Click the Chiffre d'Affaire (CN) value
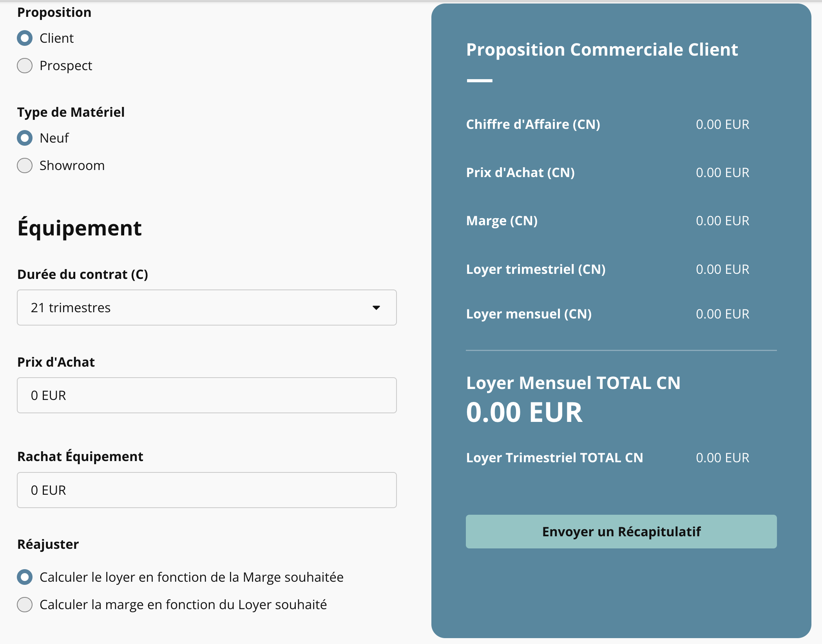Screen dimensions: 822x644 point(722,125)
